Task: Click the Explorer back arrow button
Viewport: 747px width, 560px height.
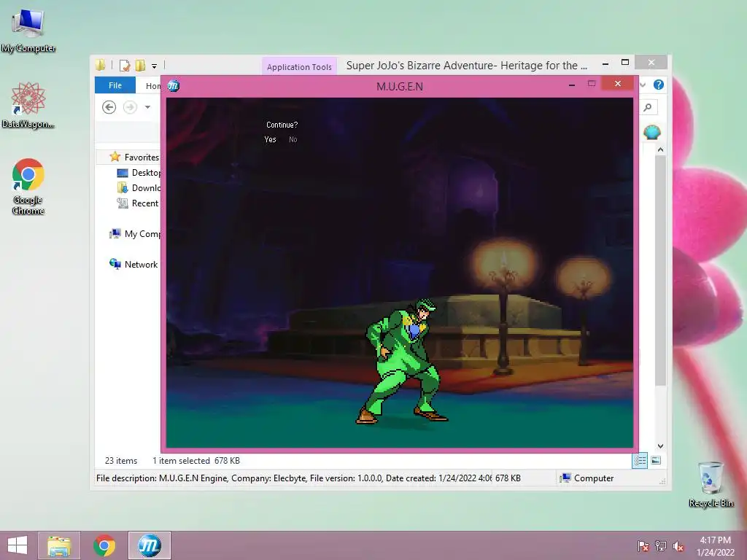Action: pyautogui.click(x=109, y=107)
